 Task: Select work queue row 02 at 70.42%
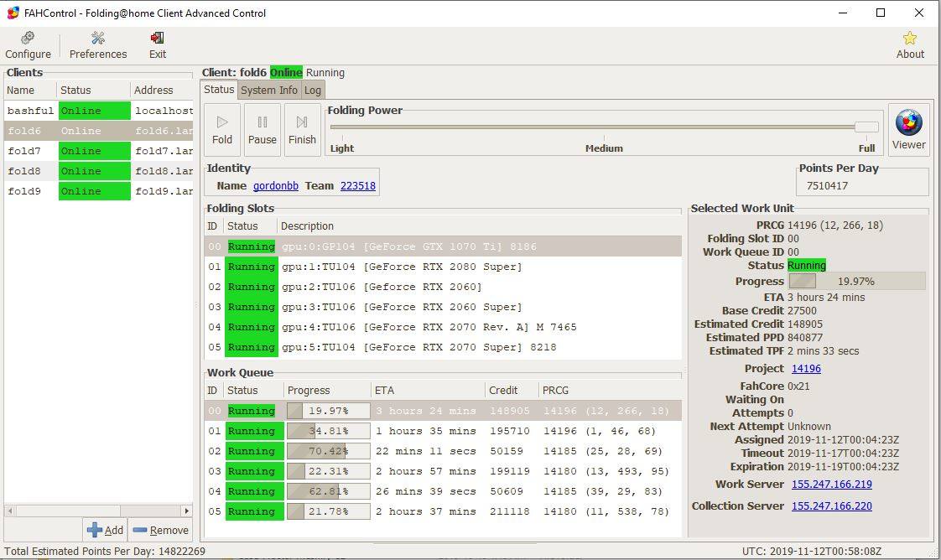[443, 451]
